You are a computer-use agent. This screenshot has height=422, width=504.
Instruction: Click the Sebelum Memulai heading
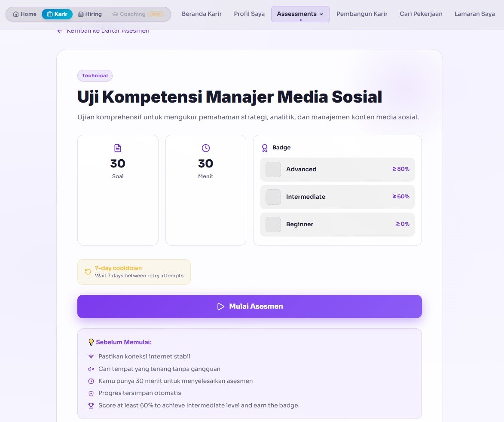(x=124, y=342)
